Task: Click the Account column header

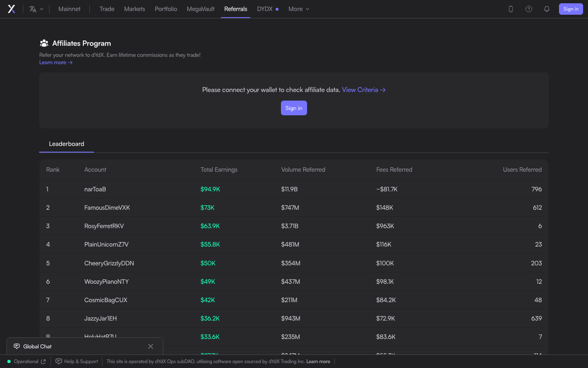Action: pos(95,170)
